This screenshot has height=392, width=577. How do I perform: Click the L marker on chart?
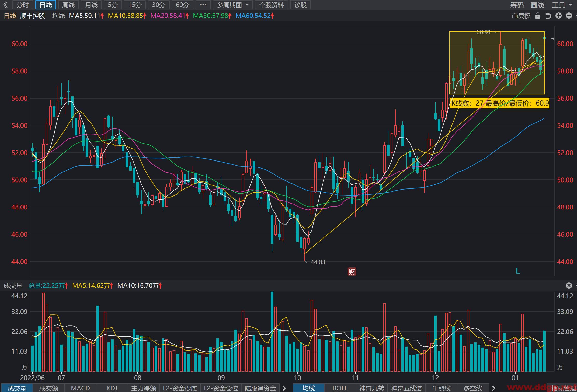point(518,271)
